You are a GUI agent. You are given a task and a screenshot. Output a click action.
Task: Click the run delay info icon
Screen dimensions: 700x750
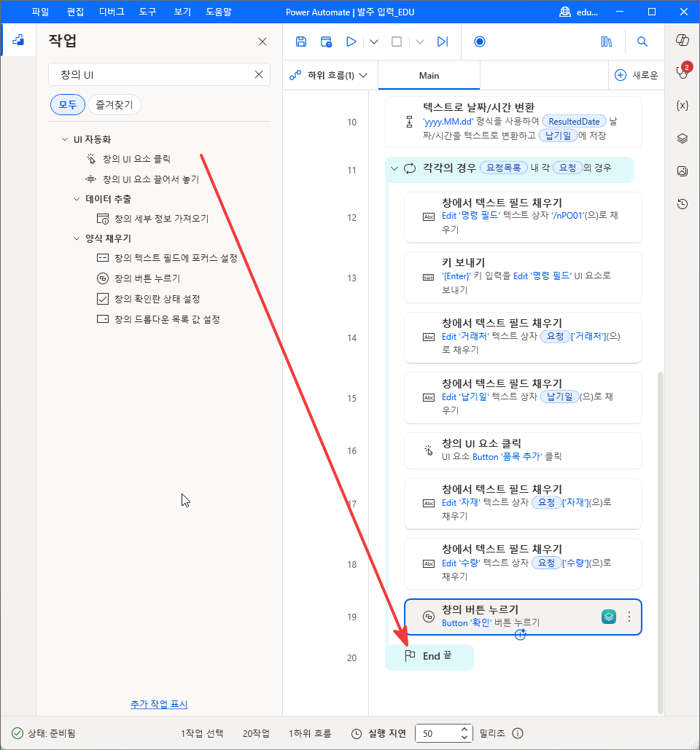[518, 733]
